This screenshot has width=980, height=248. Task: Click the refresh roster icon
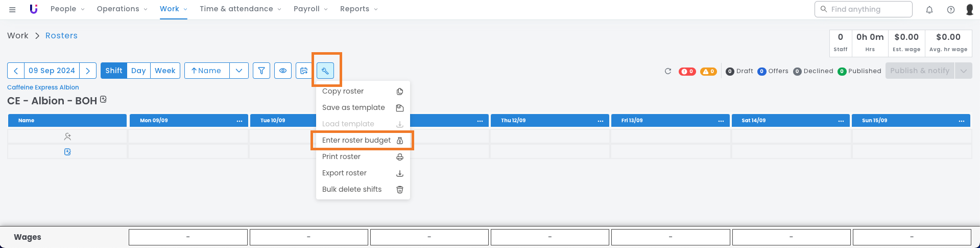[x=667, y=71]
